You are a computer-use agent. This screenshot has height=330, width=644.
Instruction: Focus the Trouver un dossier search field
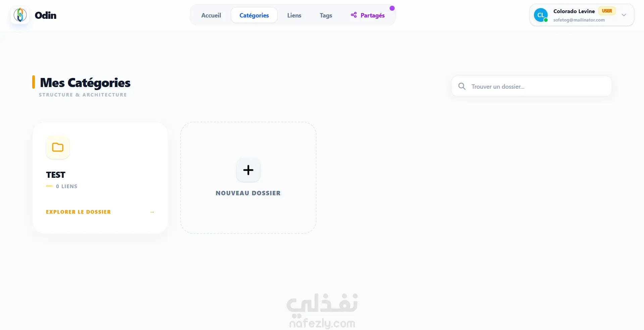tap(532, 86)
